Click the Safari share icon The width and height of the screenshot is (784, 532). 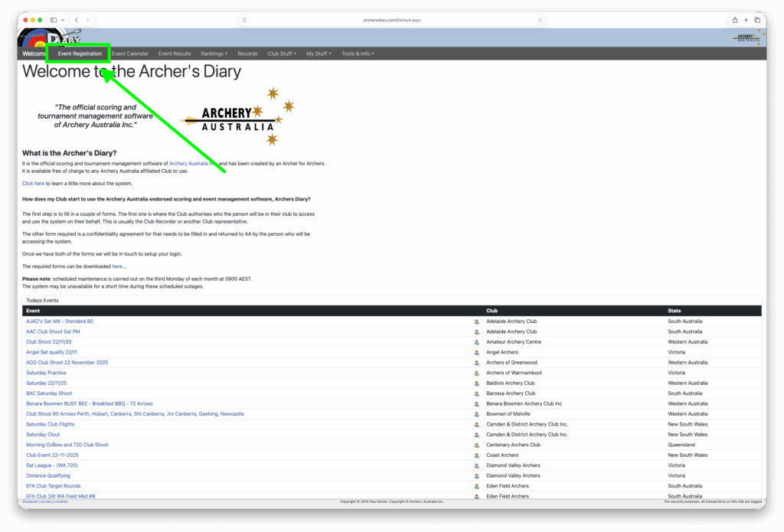(735, 20)
